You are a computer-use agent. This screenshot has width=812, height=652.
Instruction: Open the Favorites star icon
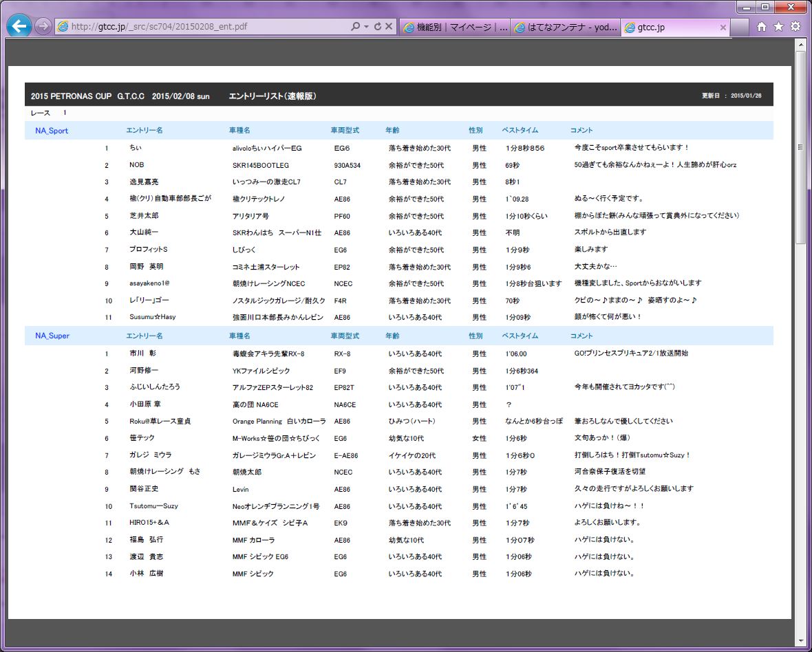point(778,27)
